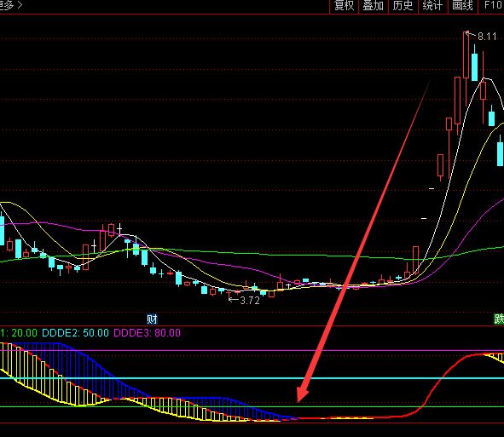Screen dimensions: 504x437
Task: Open the F10 company info button
Action: tap(492, 6)
